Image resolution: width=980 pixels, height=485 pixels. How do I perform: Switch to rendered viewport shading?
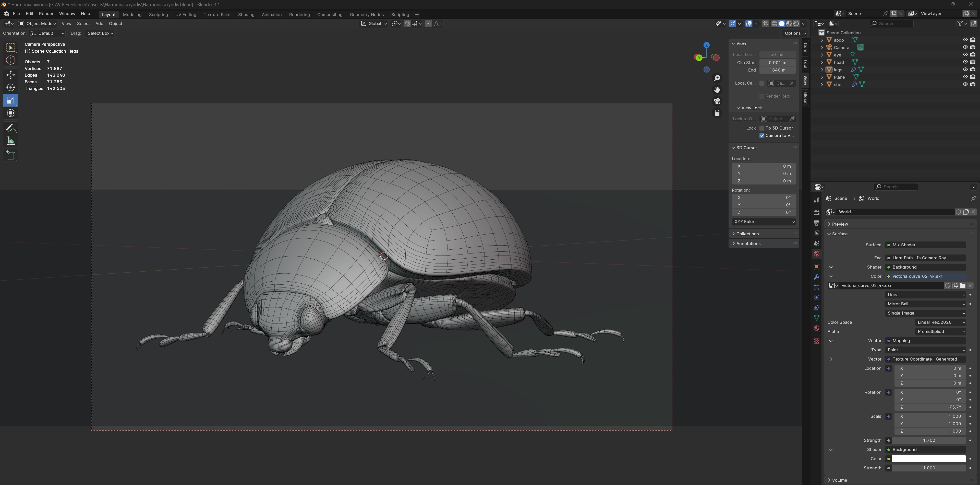click(796, 24)
